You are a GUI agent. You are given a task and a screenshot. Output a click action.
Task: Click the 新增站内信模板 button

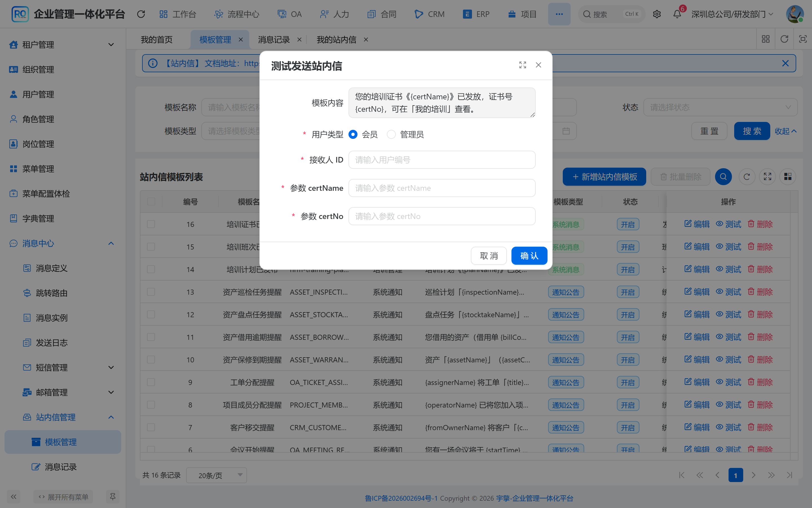pos(604,177)
